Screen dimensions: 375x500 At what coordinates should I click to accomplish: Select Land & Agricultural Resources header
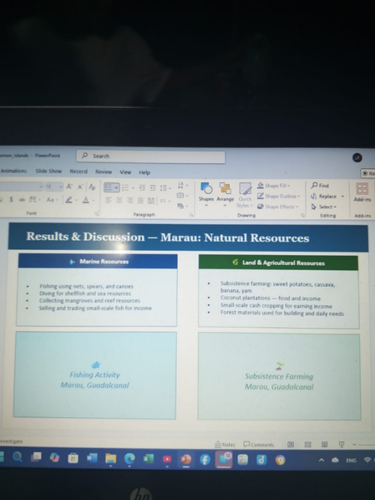point(278,263)
